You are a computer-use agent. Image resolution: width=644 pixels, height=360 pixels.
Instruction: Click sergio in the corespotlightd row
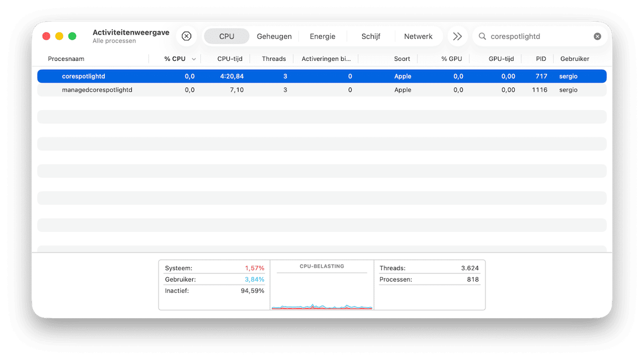tap(568, 76)
